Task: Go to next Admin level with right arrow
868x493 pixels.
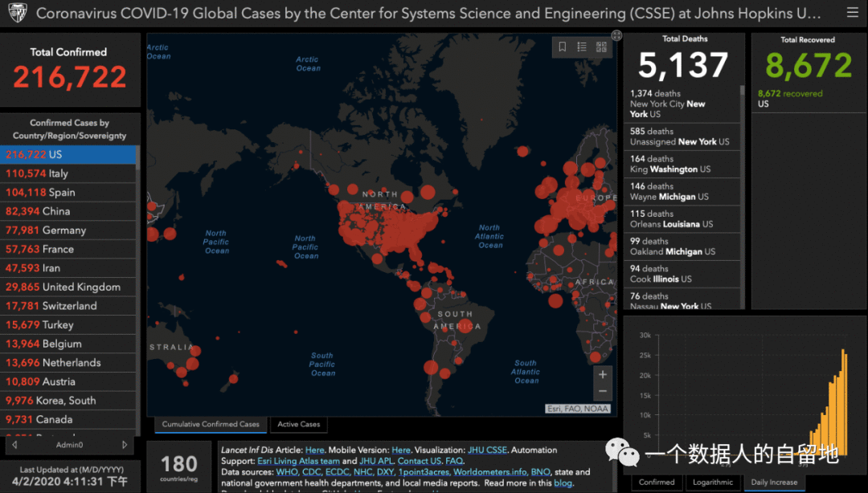Action: 125,445
